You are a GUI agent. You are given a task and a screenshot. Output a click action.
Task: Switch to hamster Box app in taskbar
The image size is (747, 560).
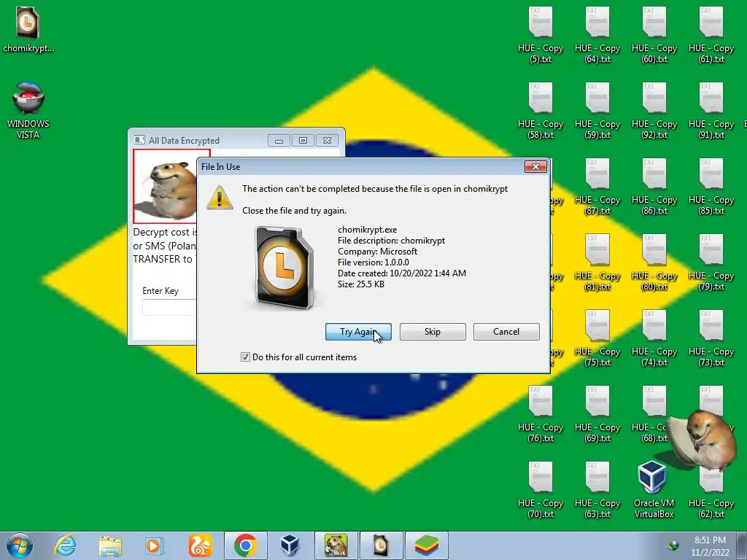tap(336, 545)
